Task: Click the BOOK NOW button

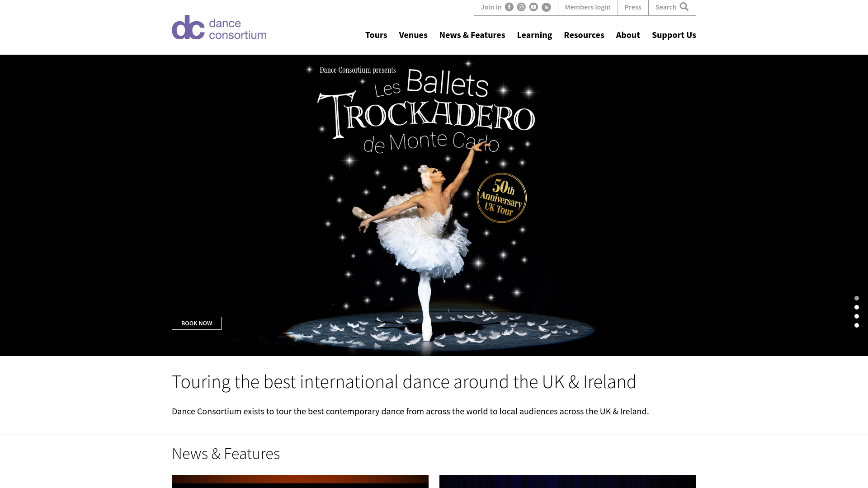Action: (x=197, y=323)
